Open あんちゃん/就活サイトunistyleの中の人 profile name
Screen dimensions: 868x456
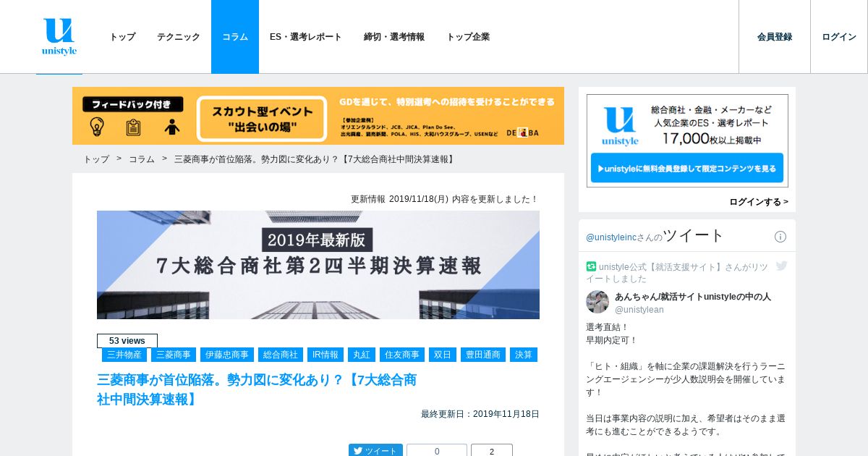coord(693,297)
